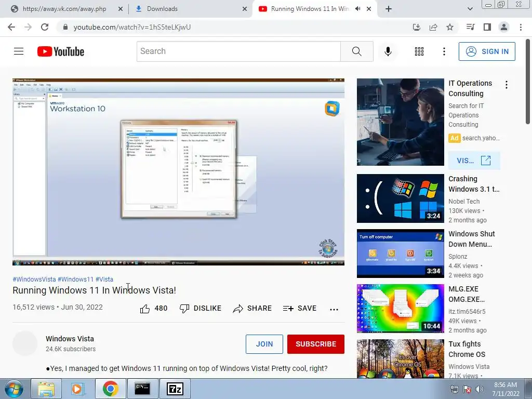532x399 pixels.
Task: Click the #WindowsVista hashtag
Action: pos(34,279)
